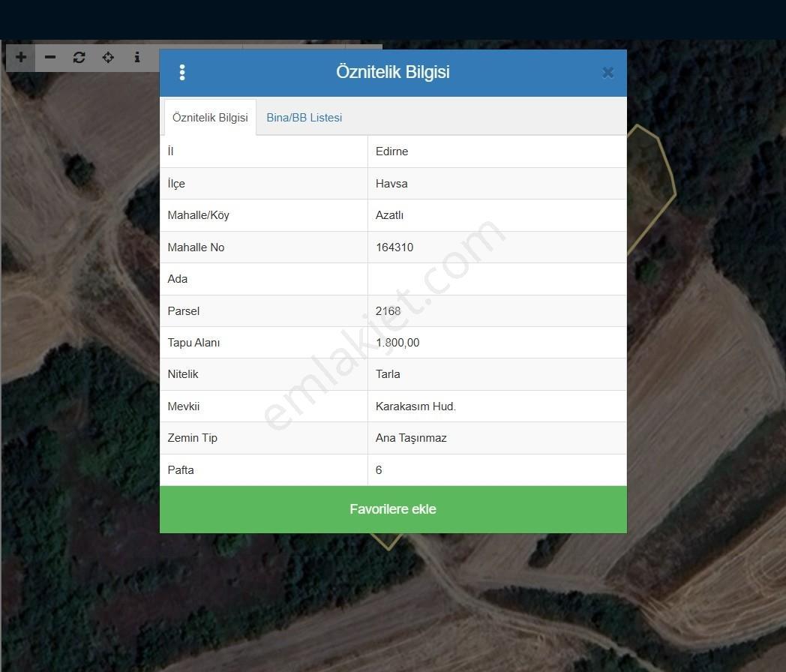Select the Parsel value 2168

pos(388,310)
